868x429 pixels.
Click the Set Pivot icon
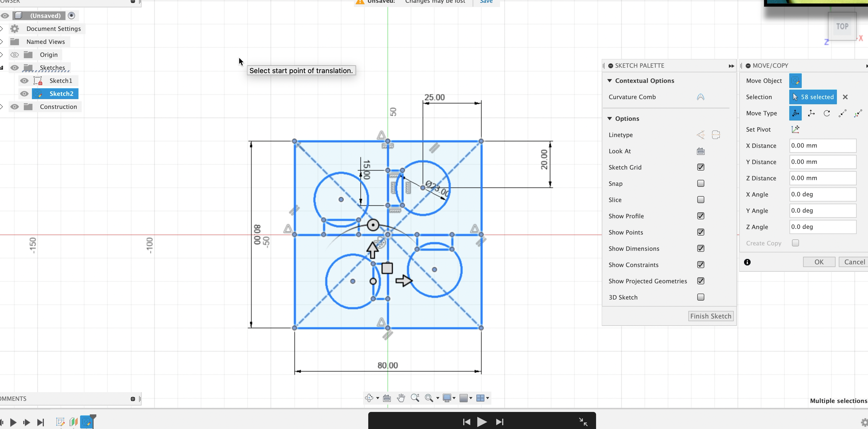(795, 129)
